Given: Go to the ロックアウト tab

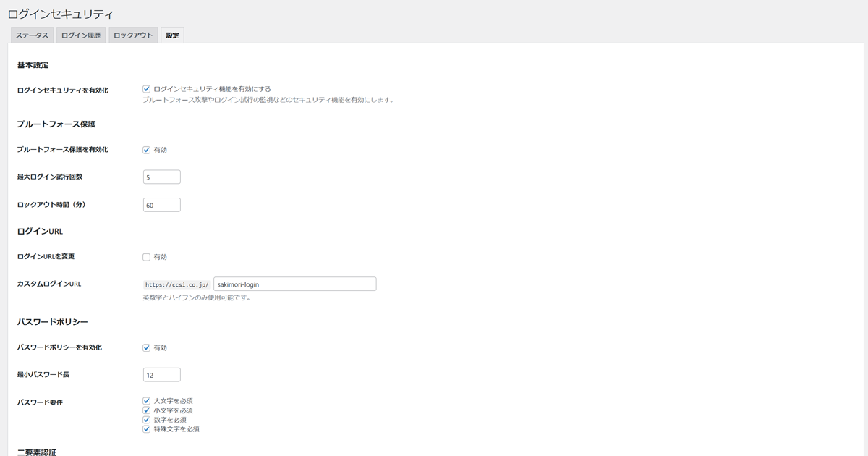Looking at the screenshot, I should (x=133, y=35).
